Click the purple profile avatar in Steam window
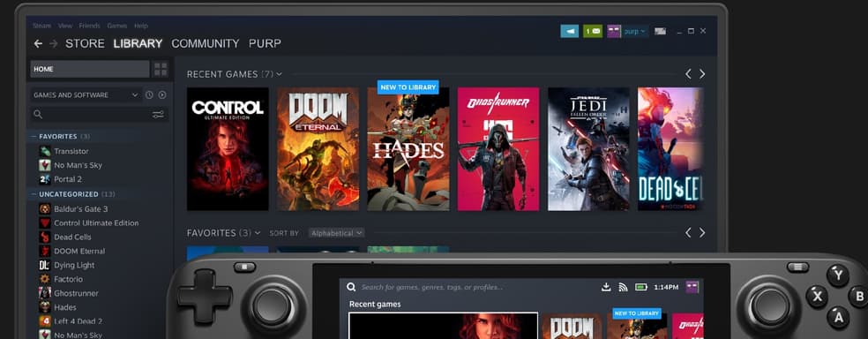This screenshot has height=339, width=868. [614, 31]
